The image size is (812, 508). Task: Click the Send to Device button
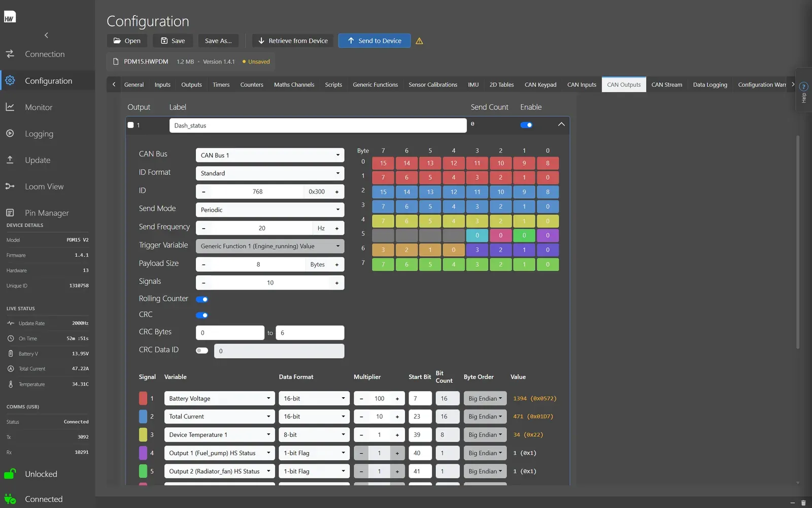[x=375, y=41]
